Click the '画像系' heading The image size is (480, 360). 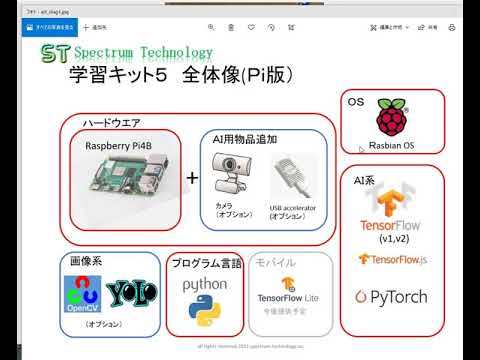[x=86, y=261]
